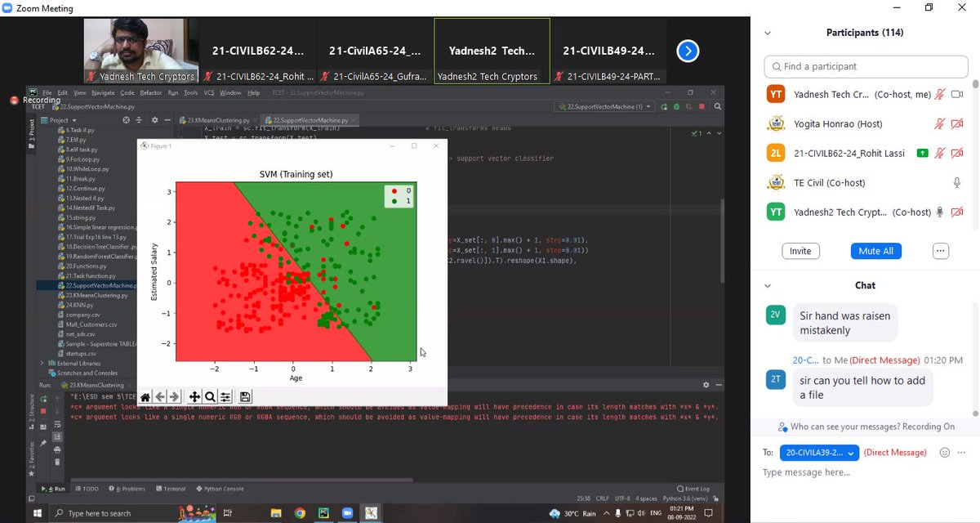This screenshot has width=980, height=523.
Task: Open the 22.SupportVectorMachine run configuration dropdown
Action: (x=604, y=106)
